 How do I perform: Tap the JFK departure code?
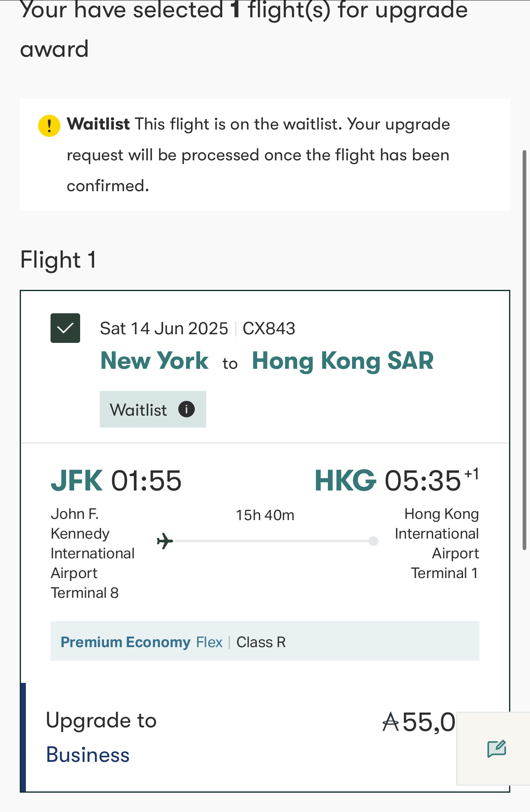[x=76, y=481]
